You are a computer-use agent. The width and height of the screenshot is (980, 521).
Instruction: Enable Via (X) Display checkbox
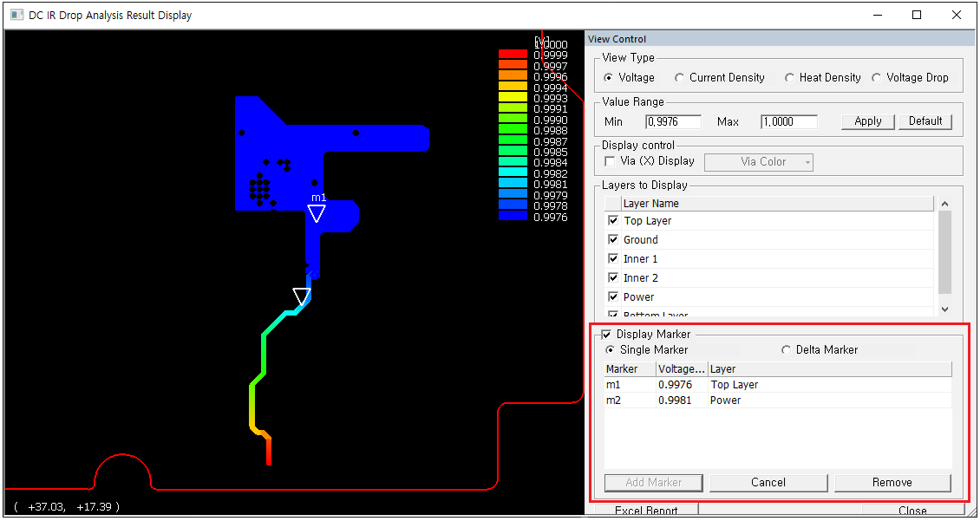tap(610, 161)
